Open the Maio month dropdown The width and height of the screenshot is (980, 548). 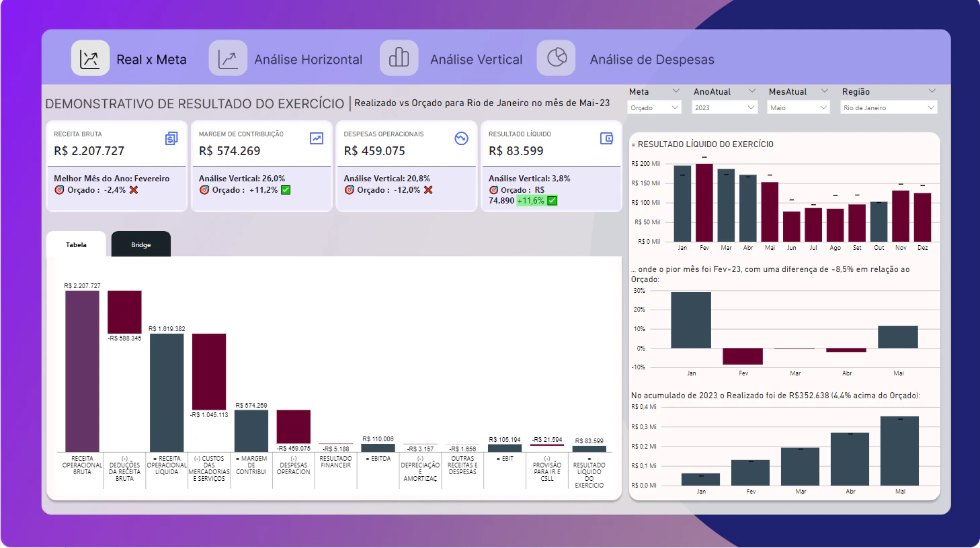click(798, 107)
